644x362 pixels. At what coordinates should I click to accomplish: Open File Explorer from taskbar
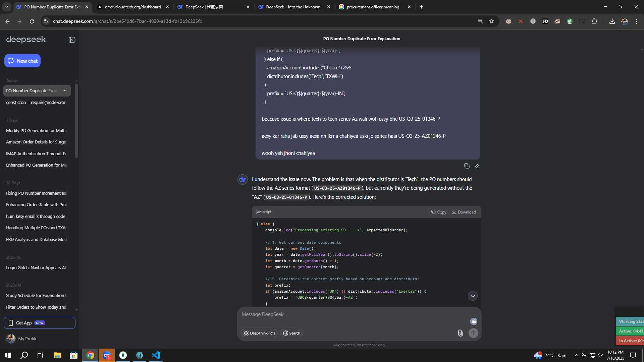(x=57, y=355)
